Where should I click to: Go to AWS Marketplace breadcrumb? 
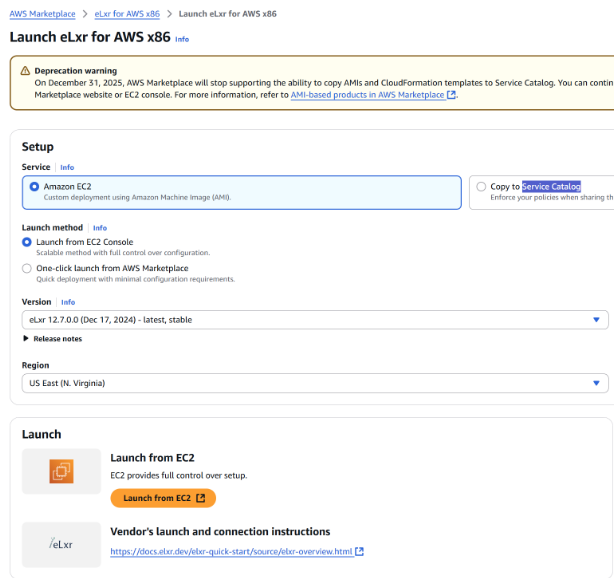point(40,14)
